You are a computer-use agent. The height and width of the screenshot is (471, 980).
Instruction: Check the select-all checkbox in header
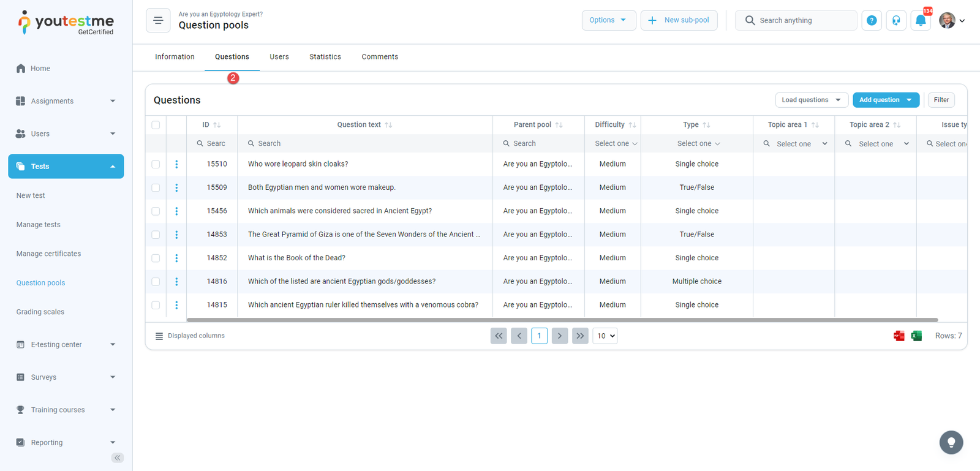click(156, 125)
